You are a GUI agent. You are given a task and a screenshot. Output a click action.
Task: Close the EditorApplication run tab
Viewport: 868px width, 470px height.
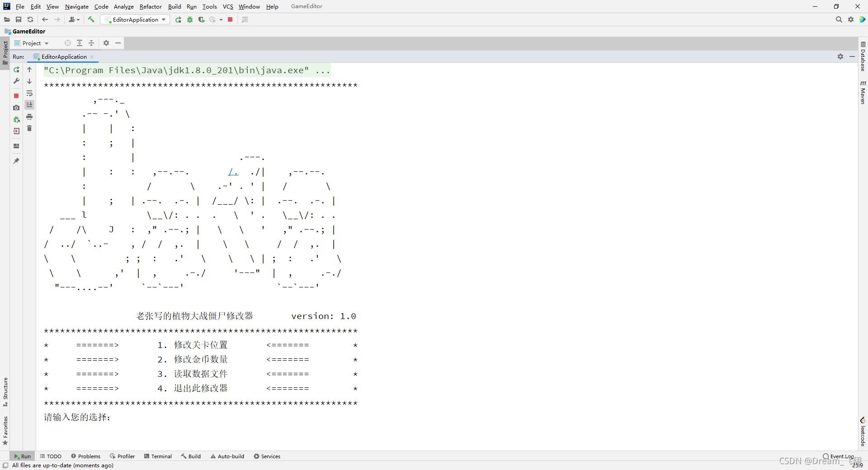(x=92, y=56)
